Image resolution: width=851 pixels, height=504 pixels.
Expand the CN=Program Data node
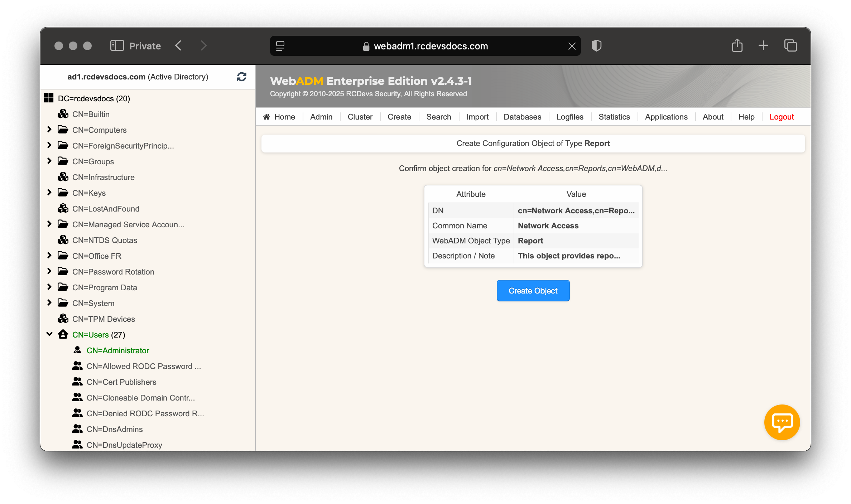pyautogui.click(x=49, y=287)
